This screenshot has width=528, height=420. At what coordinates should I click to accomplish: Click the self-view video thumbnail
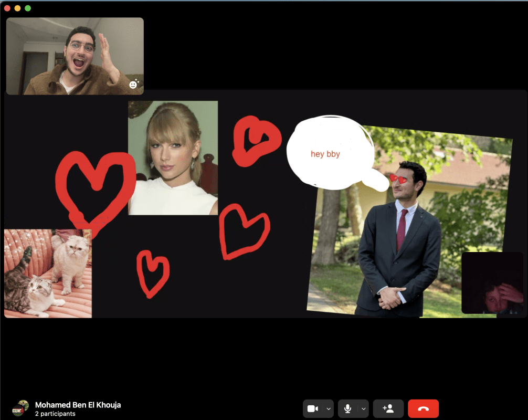[x=75, y=56]
